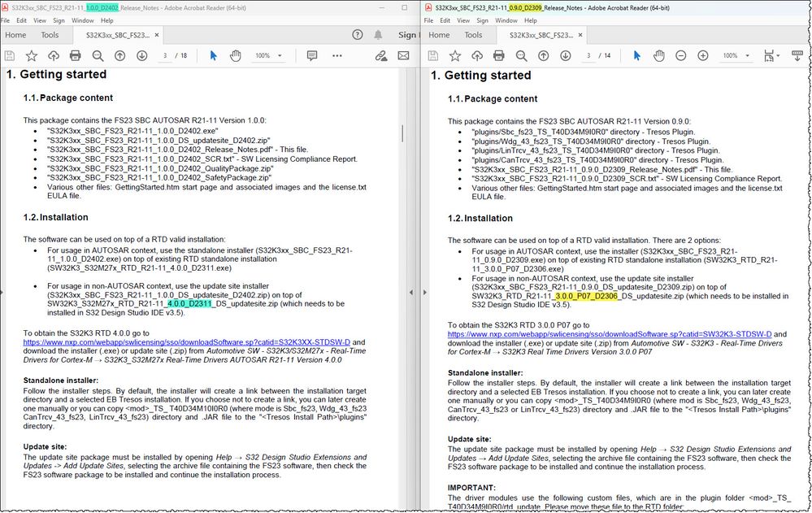Switch to Tools tab in left window

point(50,35)
